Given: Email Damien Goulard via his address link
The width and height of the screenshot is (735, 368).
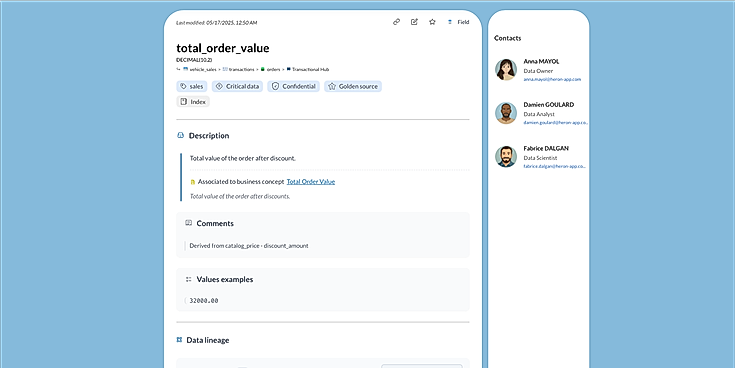Looking at the screenshot, I should (x=555, y=123).
